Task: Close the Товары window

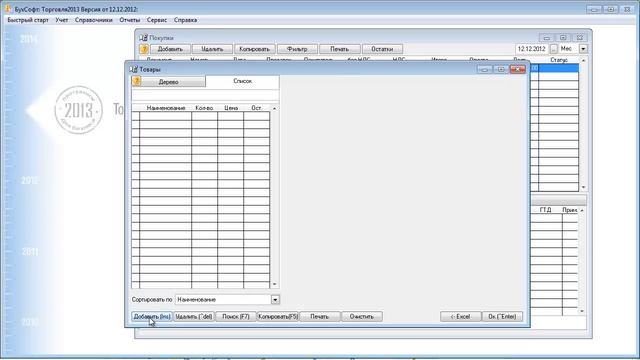Action: click(x=518, y=69)
